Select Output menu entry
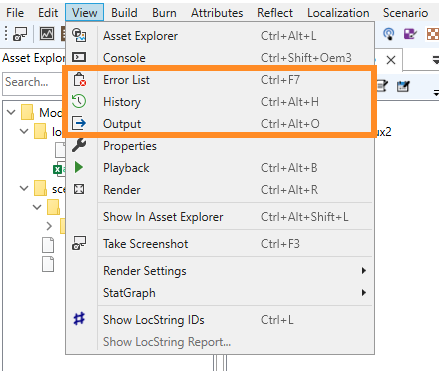This screenshot has height=371, width=439. pyautogui.click(x=220, y=124)
